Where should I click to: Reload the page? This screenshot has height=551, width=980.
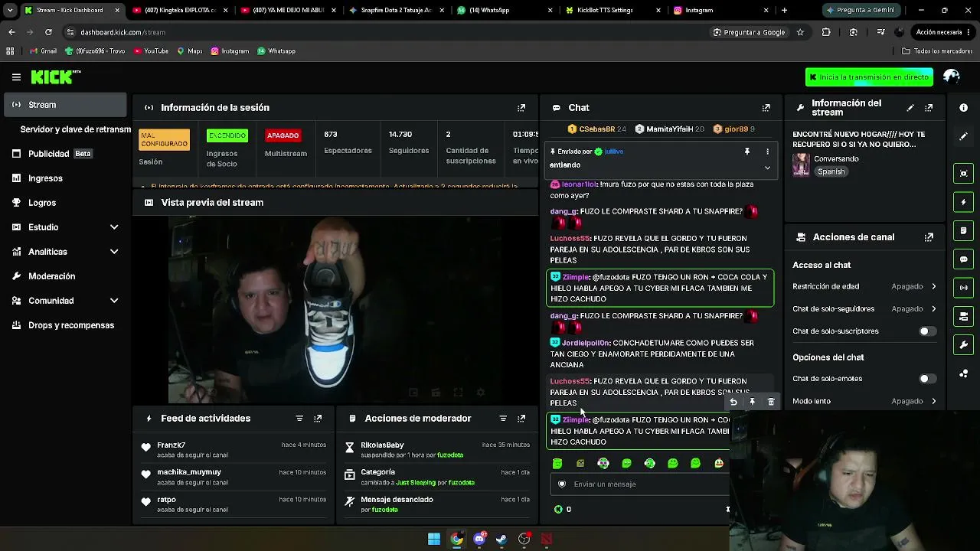48,32
